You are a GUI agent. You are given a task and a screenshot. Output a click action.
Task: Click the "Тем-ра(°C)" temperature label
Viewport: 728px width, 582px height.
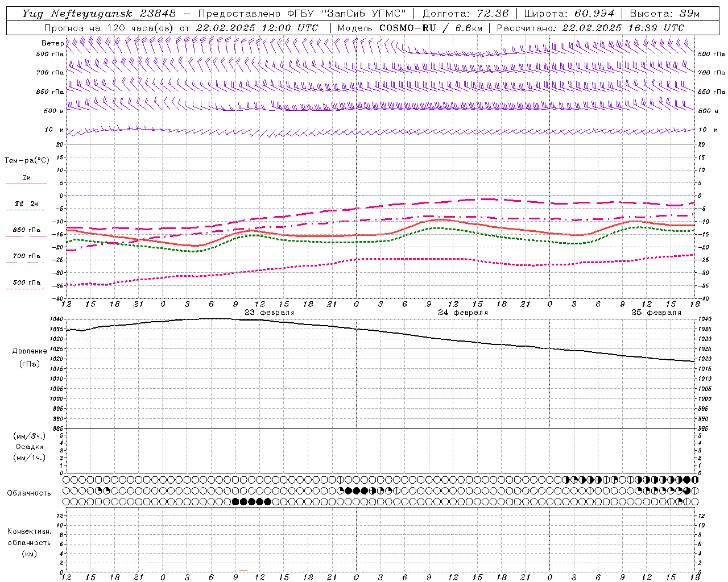tap(27, 161)
